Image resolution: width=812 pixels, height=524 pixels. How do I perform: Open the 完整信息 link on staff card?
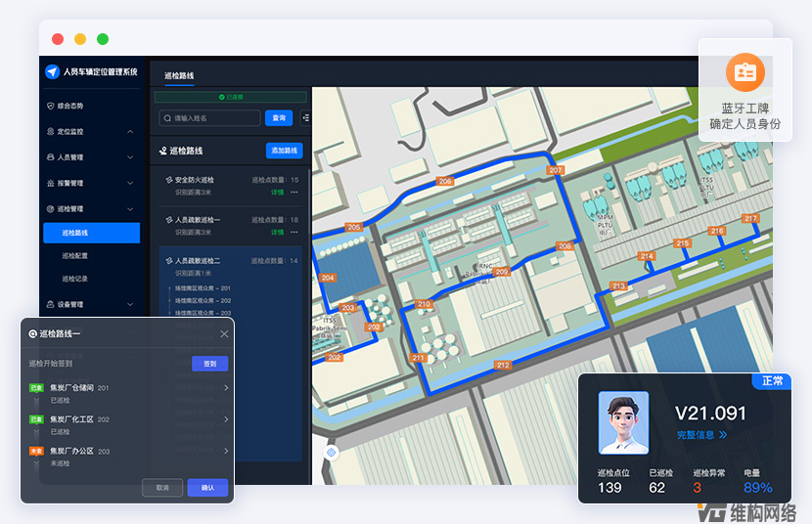click(x=701, y=434)
